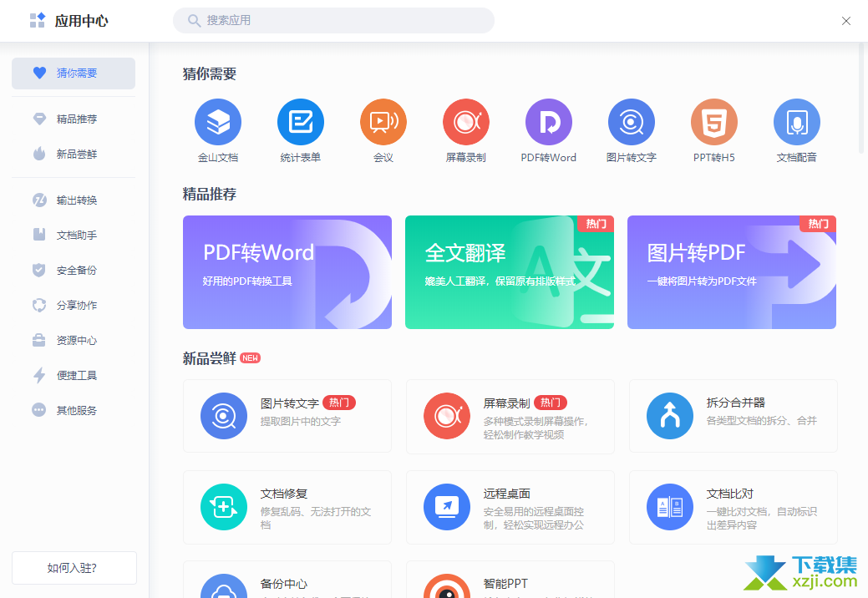This screenshot has width=868, height=598.
Task: Click the flame icon beside 新品尝鲜
Action: point(39,153)
